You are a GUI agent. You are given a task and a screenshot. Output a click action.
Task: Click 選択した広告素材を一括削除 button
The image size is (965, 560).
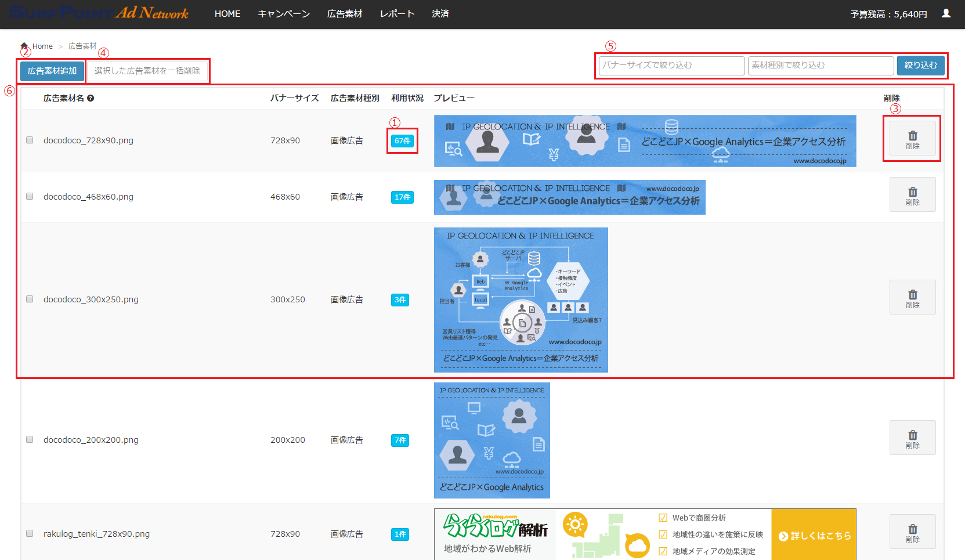pyautogui.click(x=147, y=71)
